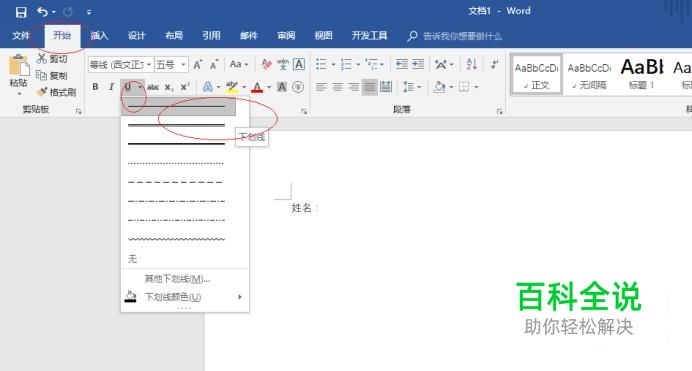Apply red font color
This screenshot has height=371, width=692.
coord(257,87)
